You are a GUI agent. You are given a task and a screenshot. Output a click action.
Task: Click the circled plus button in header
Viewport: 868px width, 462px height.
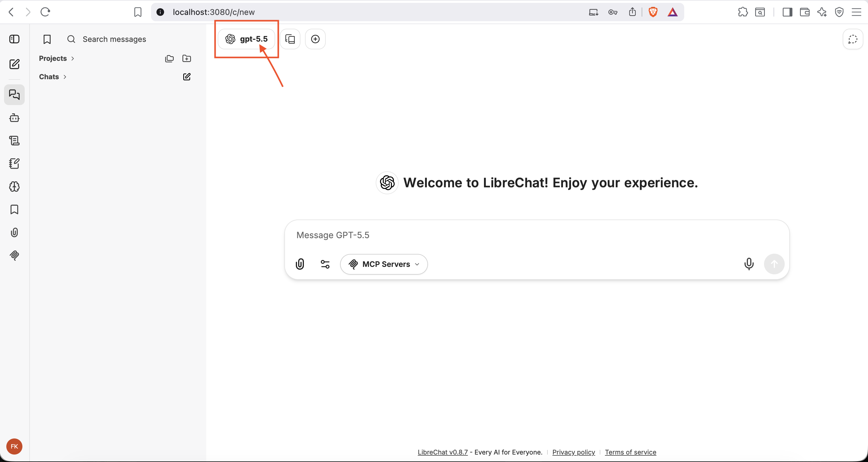315,39
